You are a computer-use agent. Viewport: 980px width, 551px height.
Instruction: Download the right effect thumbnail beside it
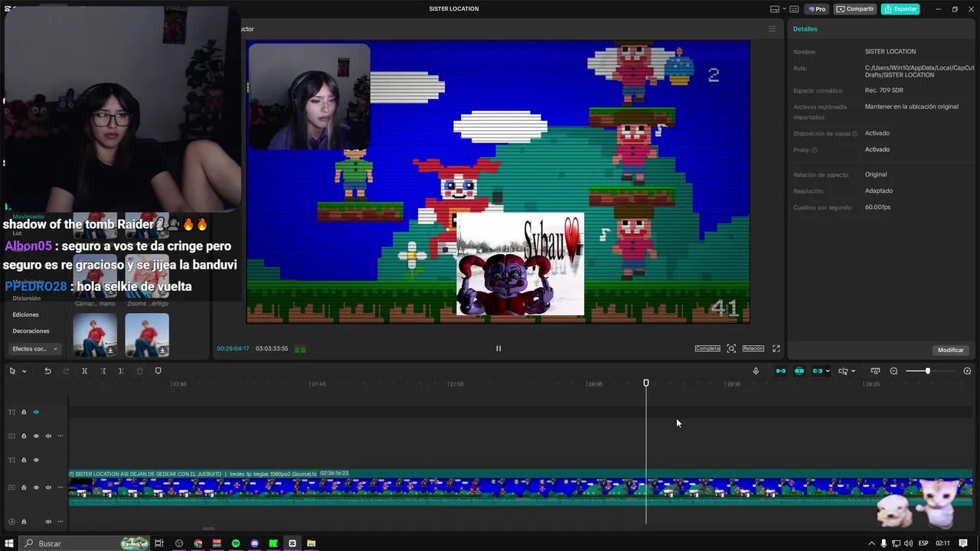point(162,350)
